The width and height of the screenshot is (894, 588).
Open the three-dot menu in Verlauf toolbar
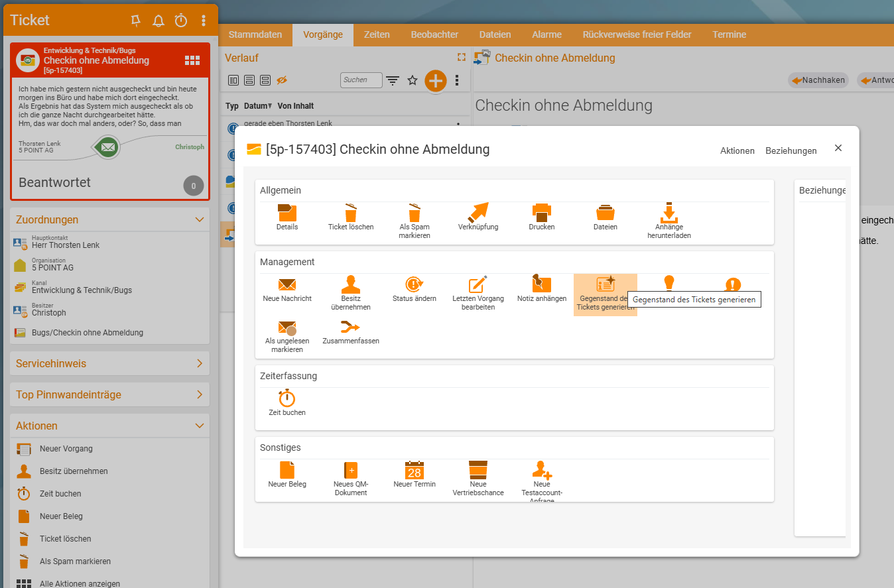coord(457,80)
